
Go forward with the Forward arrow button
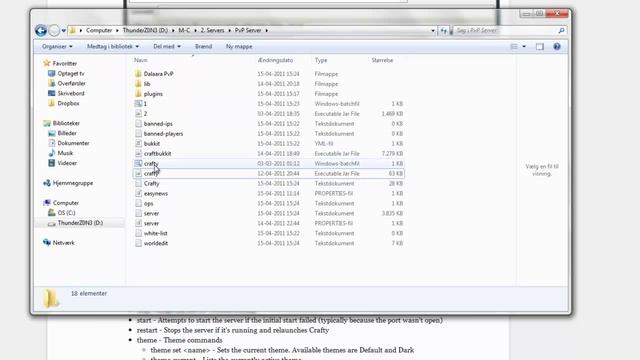tap(54, 30)
